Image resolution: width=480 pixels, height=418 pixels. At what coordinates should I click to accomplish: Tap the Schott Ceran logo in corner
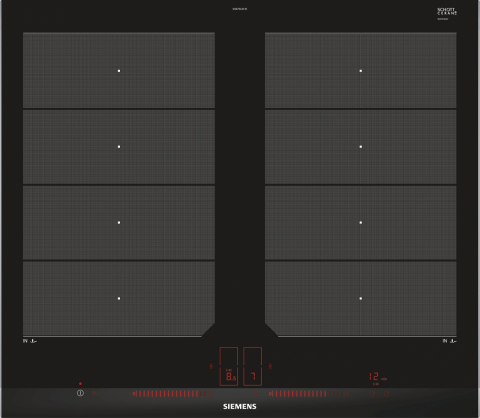tap(447, 13)
